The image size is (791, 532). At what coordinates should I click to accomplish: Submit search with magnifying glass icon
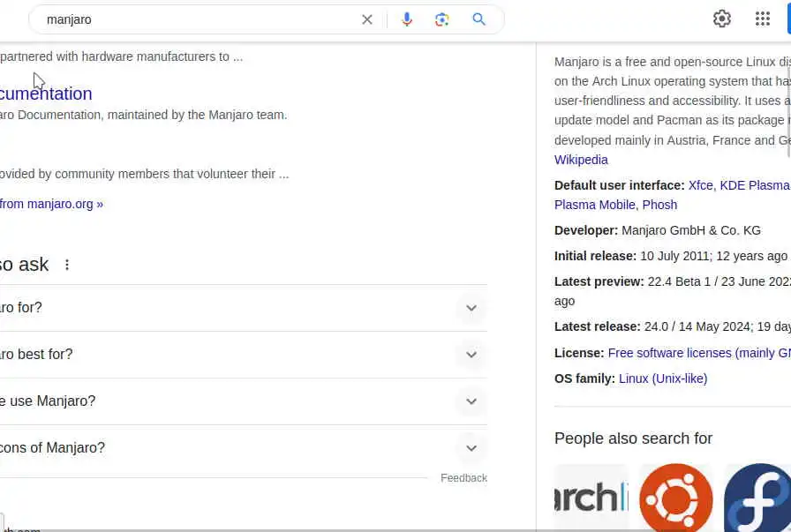pyautogui.click(x=478, y=19)
